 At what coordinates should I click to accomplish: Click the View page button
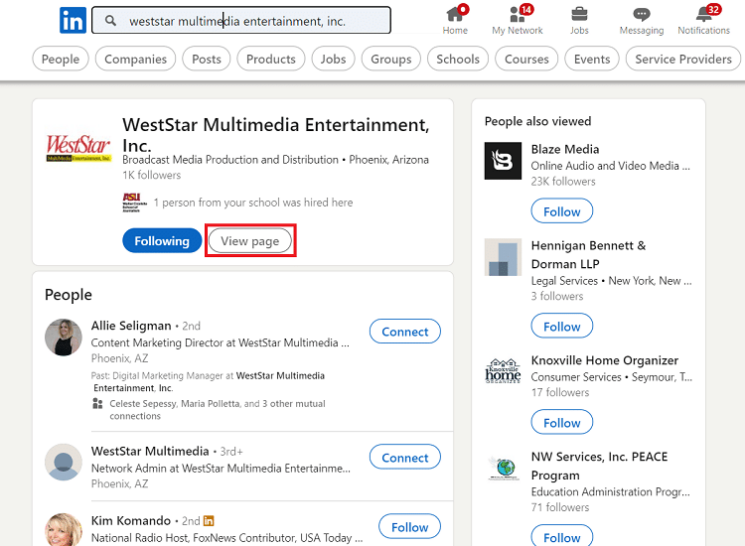(x=250, y=241)
